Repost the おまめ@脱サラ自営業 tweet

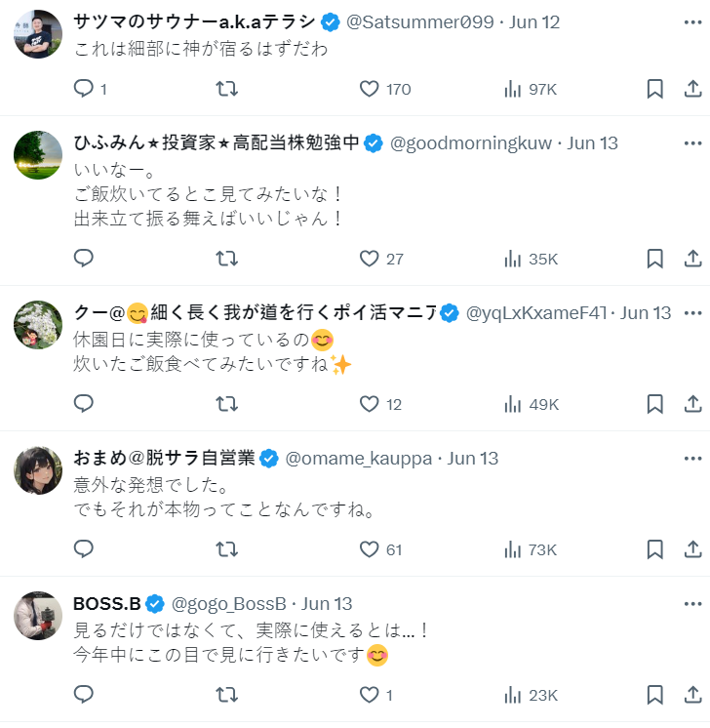point(226,549)
